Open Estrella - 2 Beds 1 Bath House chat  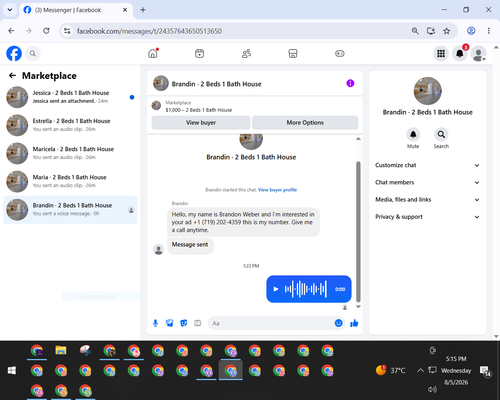(70, 125)
